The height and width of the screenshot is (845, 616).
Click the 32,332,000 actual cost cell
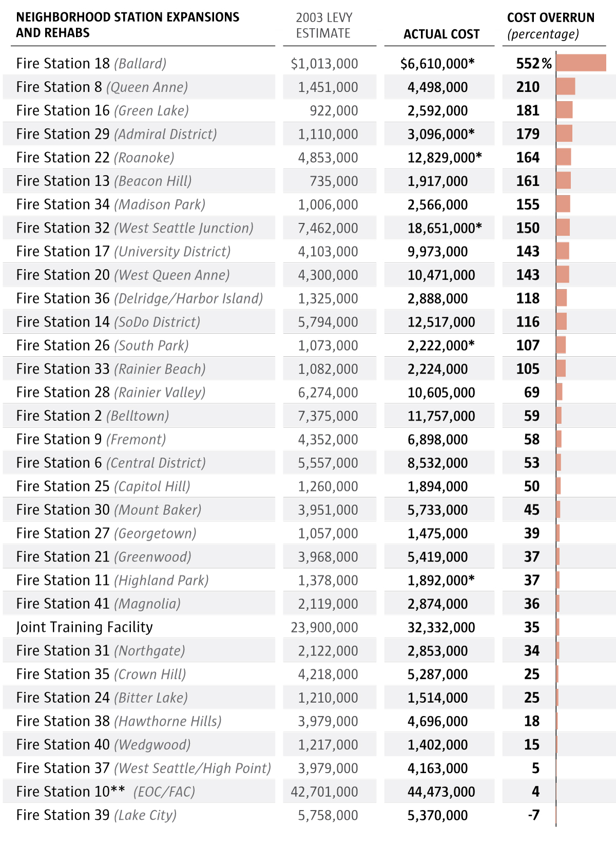[x=441, y=627]
